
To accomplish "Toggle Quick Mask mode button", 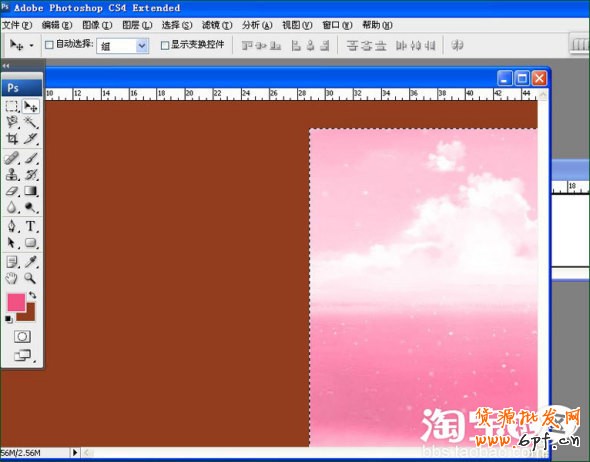I will [22, 336].
